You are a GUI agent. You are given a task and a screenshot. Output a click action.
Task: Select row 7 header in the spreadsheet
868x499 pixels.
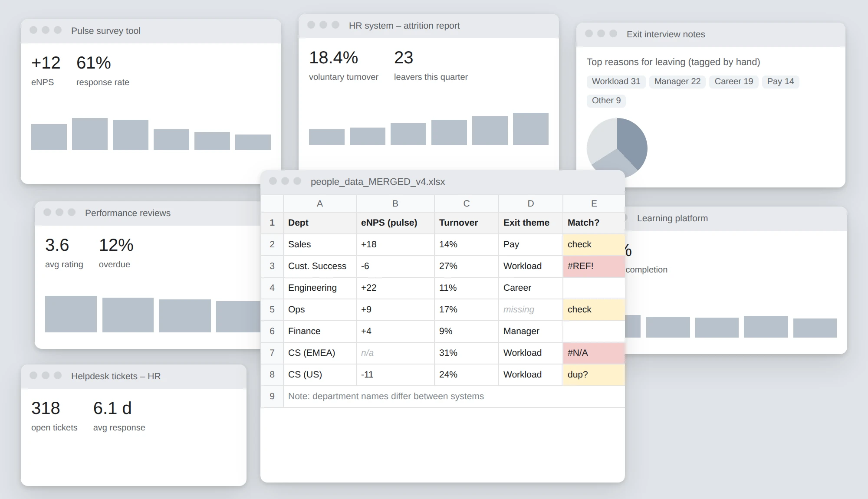click(272, 353)
